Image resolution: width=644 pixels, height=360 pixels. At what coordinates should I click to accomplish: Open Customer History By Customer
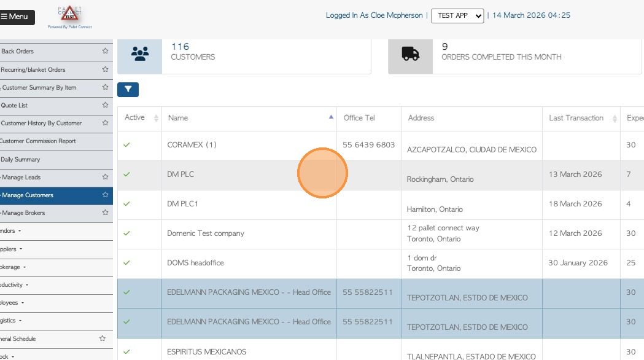(41, 123)
